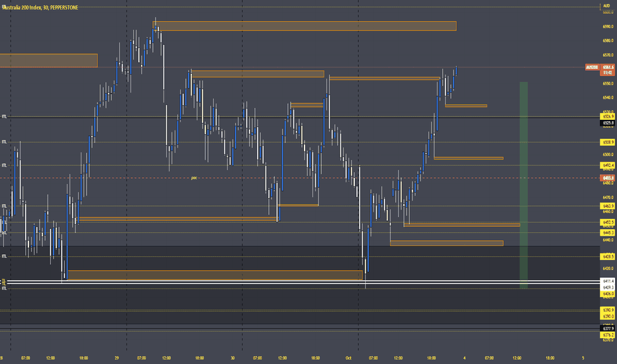
Task: Click the 6376.2 yellow price level label
Action: pos(608,335)
